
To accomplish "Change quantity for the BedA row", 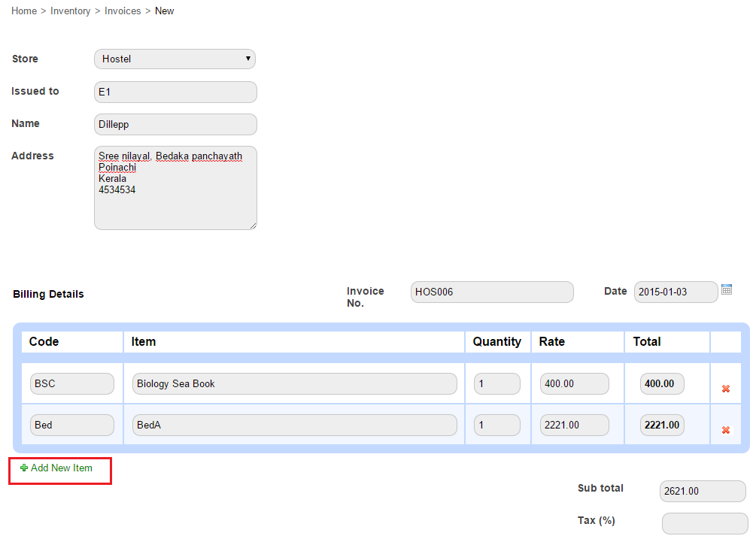I will 496,425.
